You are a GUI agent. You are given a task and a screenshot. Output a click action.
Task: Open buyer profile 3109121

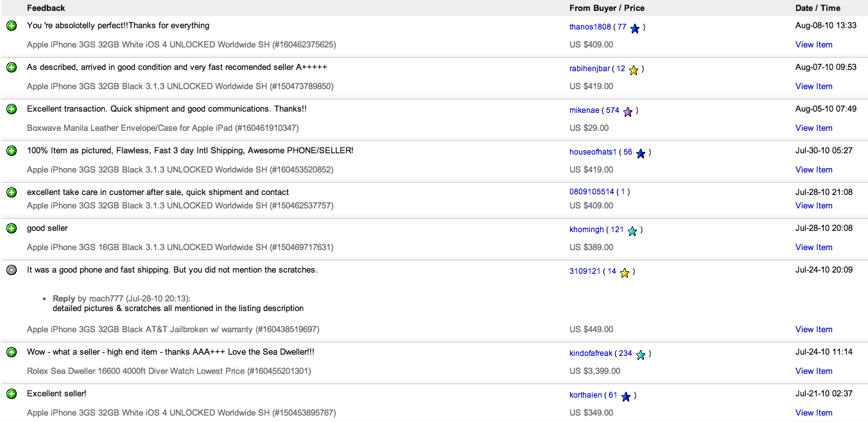point(585,271)
